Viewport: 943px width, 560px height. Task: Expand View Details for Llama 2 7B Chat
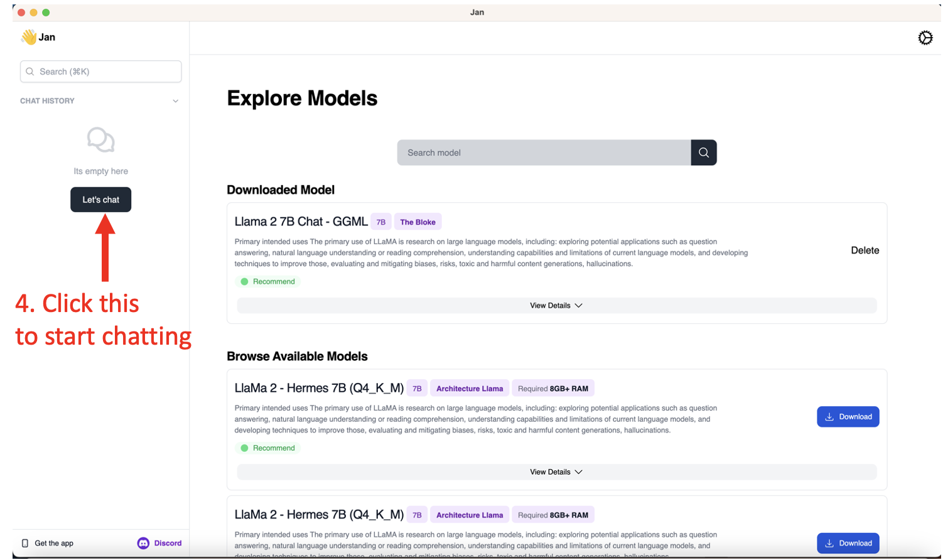pos(556,306)
